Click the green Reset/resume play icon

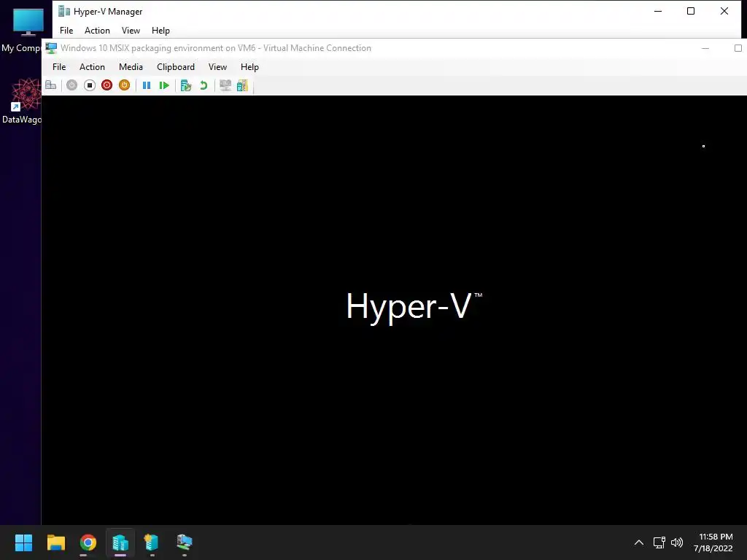coord(164,85)
